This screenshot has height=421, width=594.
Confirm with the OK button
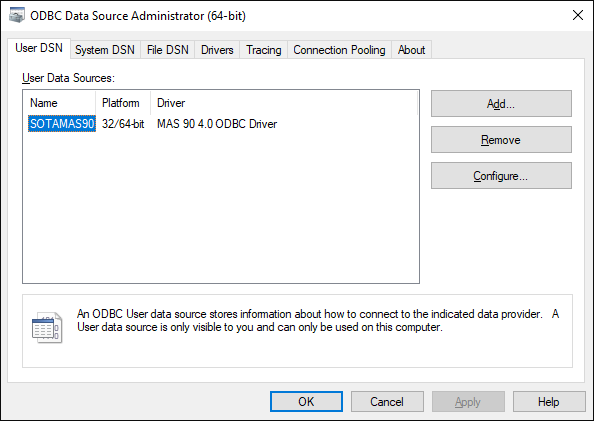click(306, 402)
